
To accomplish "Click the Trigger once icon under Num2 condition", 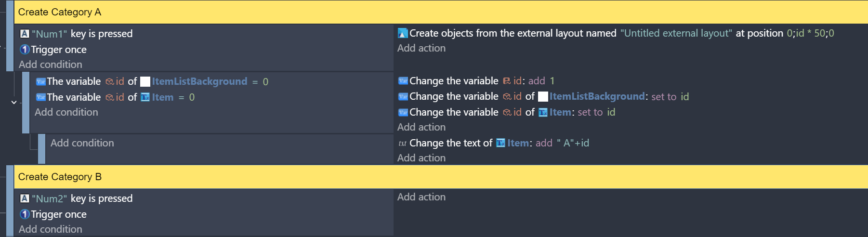I will click(x=25, y=214).
